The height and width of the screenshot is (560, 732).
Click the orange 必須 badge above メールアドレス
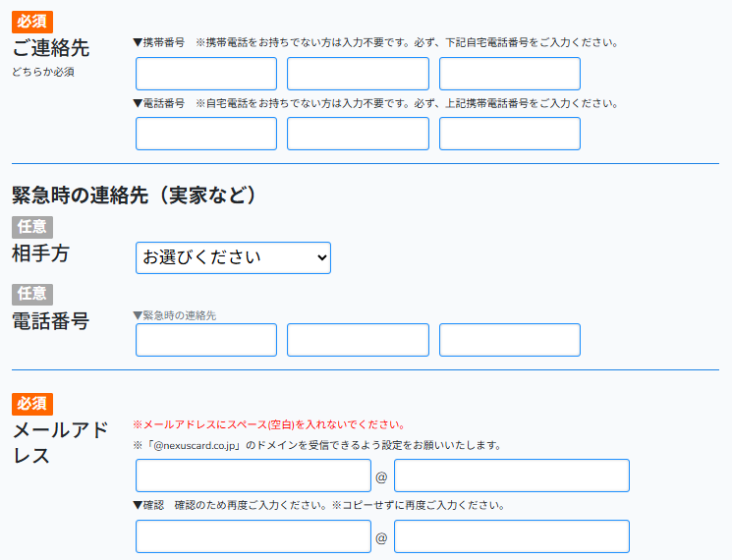[32, 404]
